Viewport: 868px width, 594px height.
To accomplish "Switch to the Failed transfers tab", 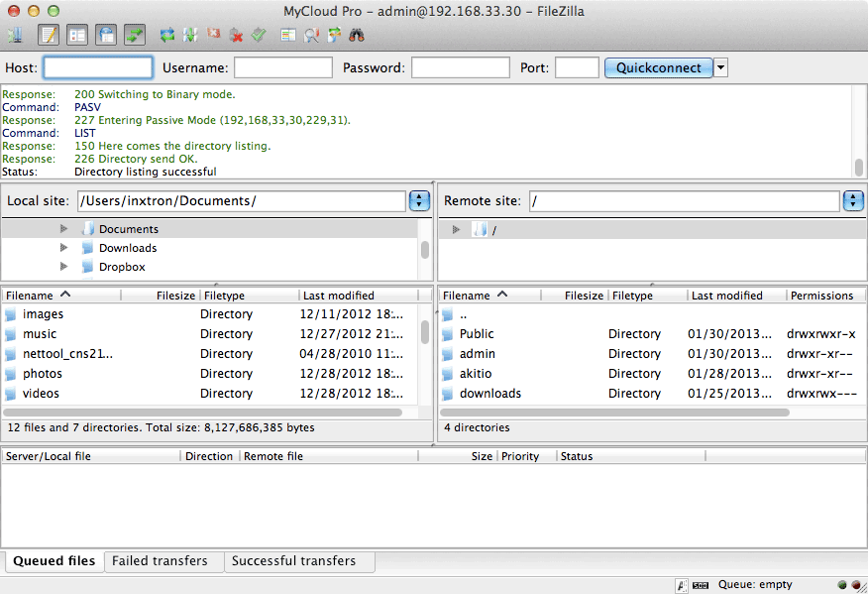I will pyautogui.click(x=160, y=561).
